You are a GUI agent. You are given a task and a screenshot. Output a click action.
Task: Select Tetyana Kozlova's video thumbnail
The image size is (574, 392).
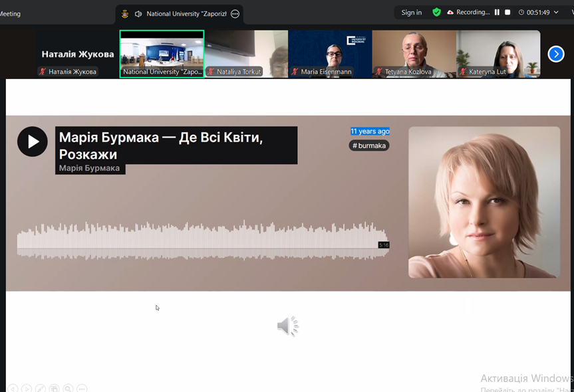click(414, 53)
